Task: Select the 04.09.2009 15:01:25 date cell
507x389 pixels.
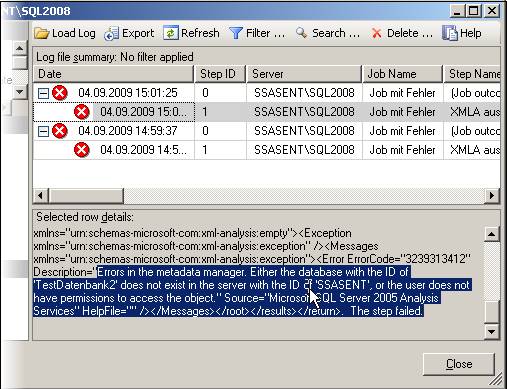Action: 128,93
